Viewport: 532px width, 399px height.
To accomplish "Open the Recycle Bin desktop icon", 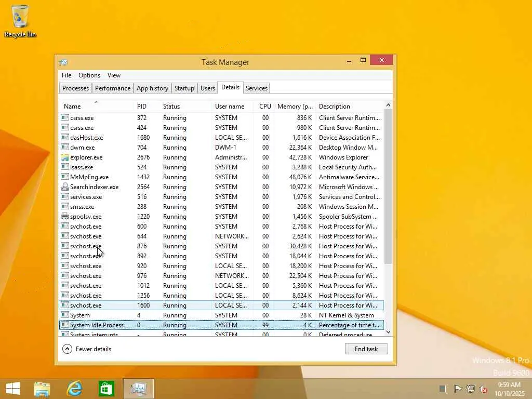I will [x=20, y=21].
